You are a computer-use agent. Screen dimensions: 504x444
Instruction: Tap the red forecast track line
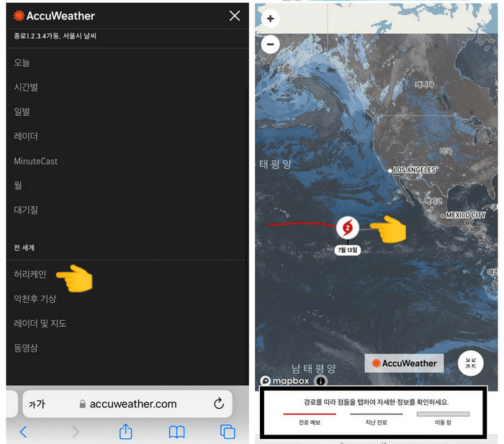point(302,224)
